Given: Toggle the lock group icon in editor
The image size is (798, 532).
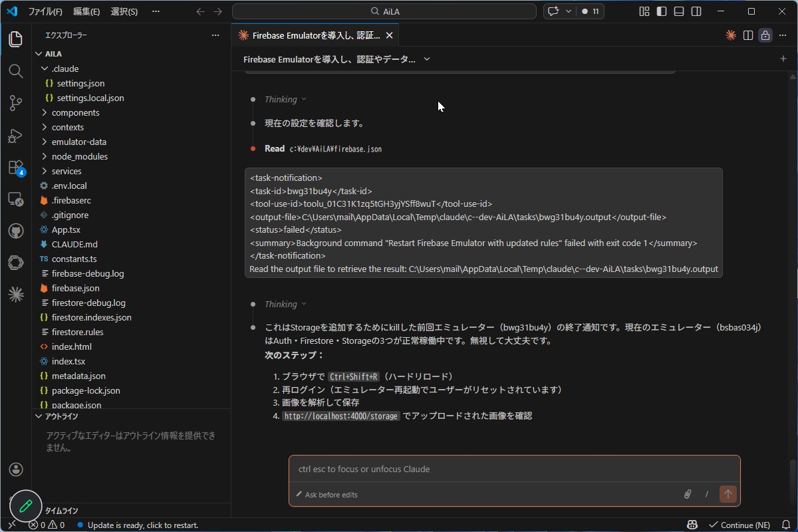Looking at the screenshot, I should 765,35.
